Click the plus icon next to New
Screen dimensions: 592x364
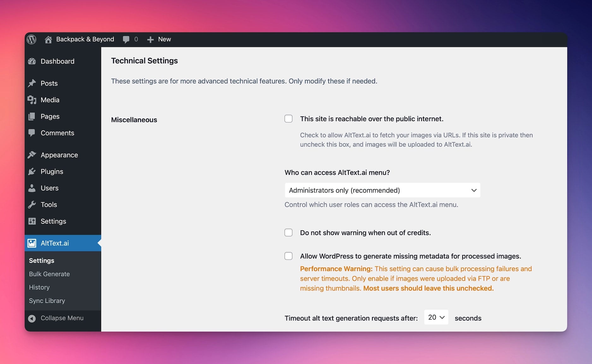(151, 39)
